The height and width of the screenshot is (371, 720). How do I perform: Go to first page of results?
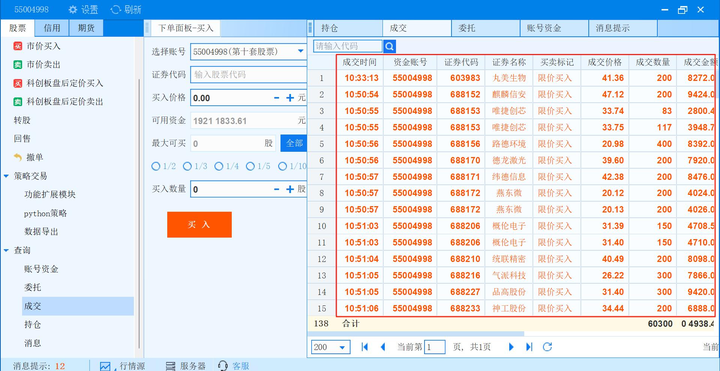365,347
